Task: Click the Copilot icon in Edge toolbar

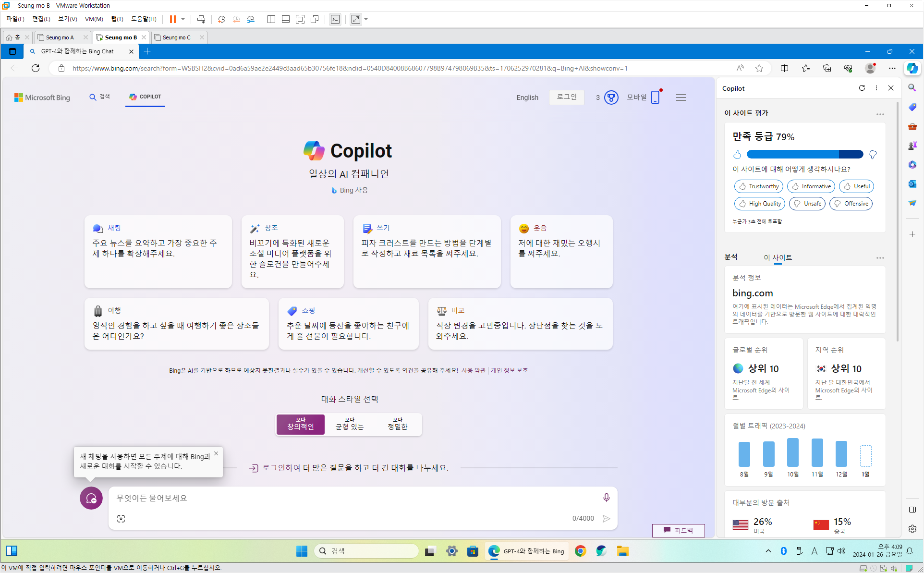Action: [912, 68]
